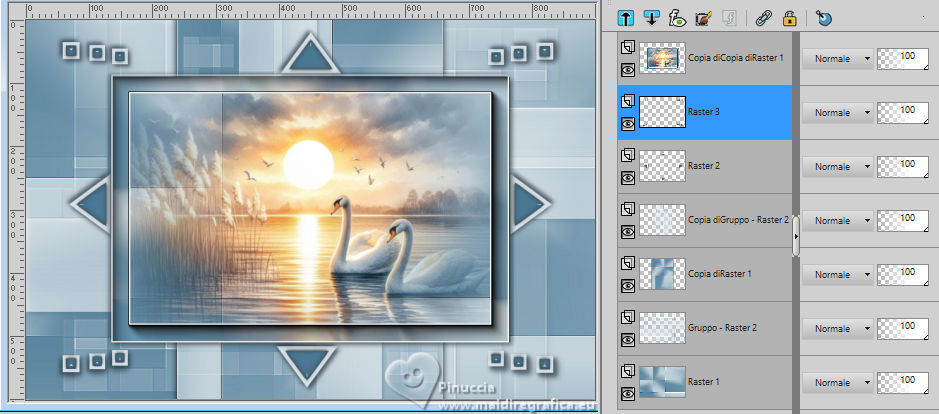This screenshot has height=414, width=939.
Task: Click opacity field of Copia diGruppo - Raster 2
Action: [903, 220]
